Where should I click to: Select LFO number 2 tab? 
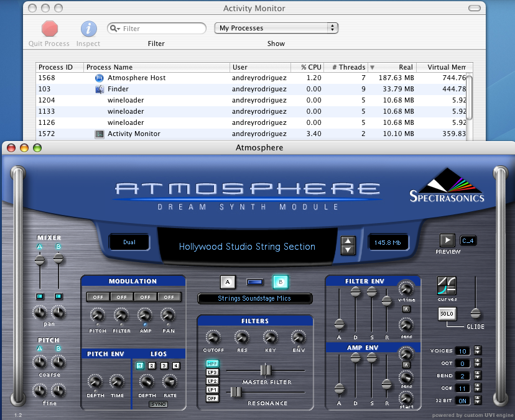[152, 365]
